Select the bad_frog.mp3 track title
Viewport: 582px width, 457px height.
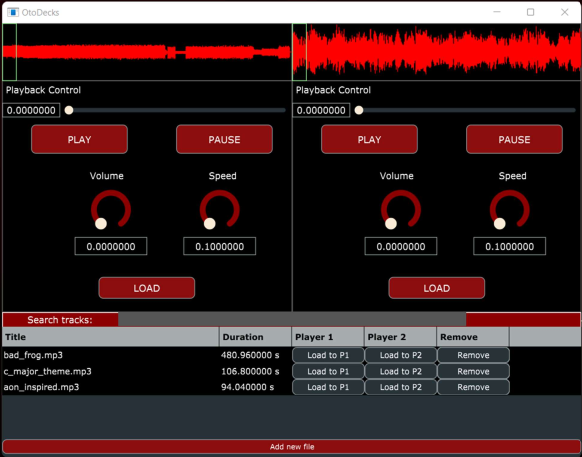(33, 355)
